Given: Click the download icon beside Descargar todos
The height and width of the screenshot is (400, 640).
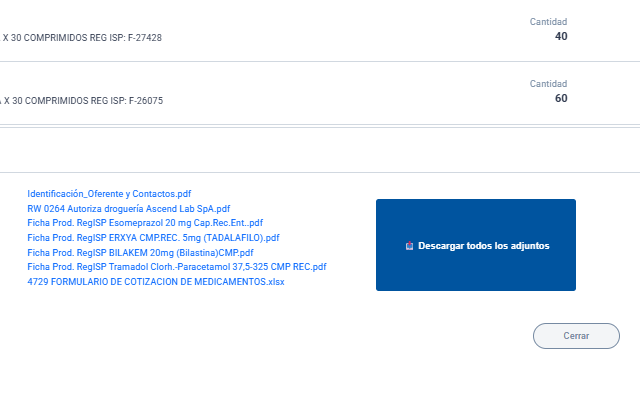Looking at the screenshot, I should (x=409, y=246).
